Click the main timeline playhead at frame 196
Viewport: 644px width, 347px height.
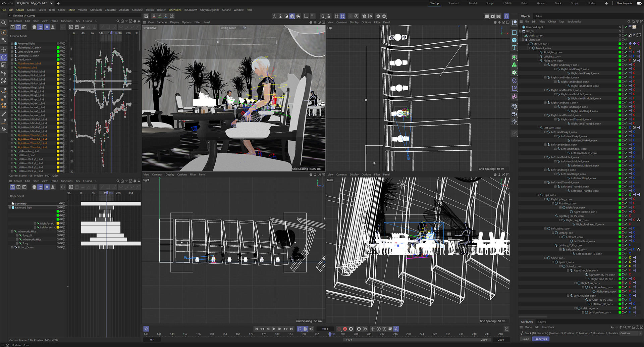click(329, 334)
